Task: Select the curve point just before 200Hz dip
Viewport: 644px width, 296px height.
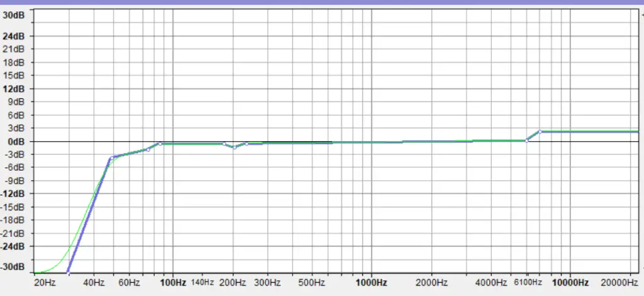Action: (x=224, y=144)
